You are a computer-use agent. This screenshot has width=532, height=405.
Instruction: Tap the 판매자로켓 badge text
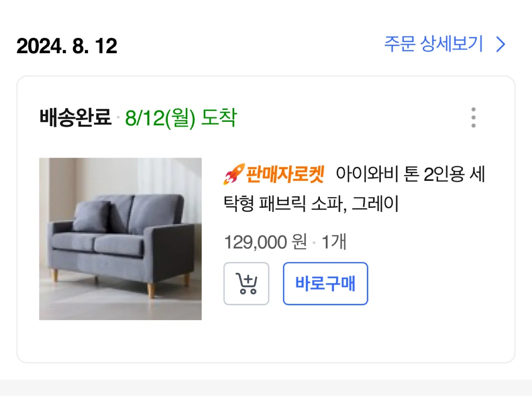coord(285,174)
